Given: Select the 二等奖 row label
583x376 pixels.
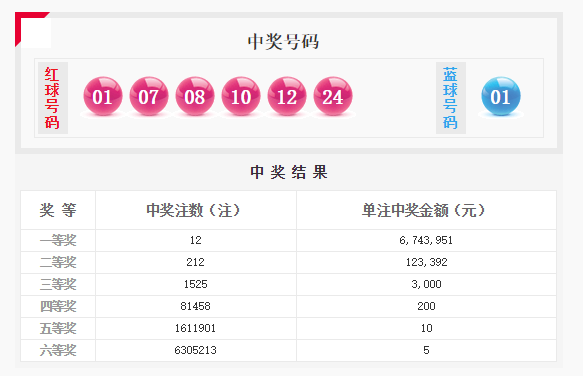Looking at the screenshot, I should (58, 262).
